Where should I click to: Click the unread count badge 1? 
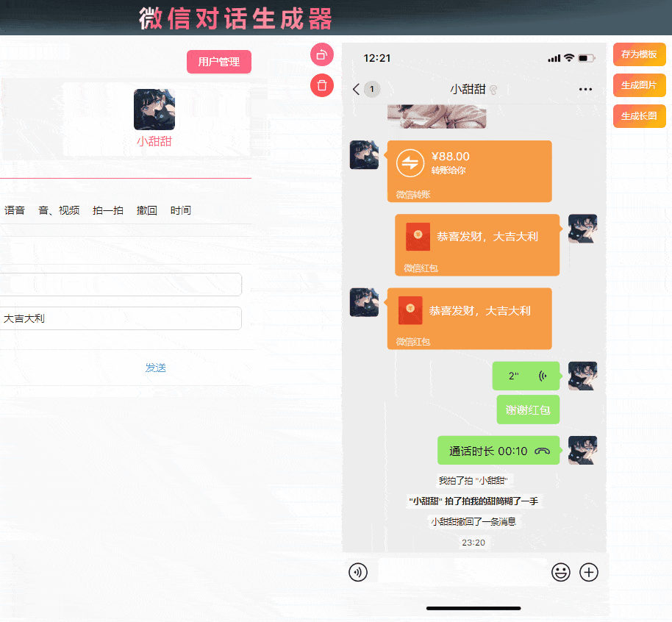point(371,89)
